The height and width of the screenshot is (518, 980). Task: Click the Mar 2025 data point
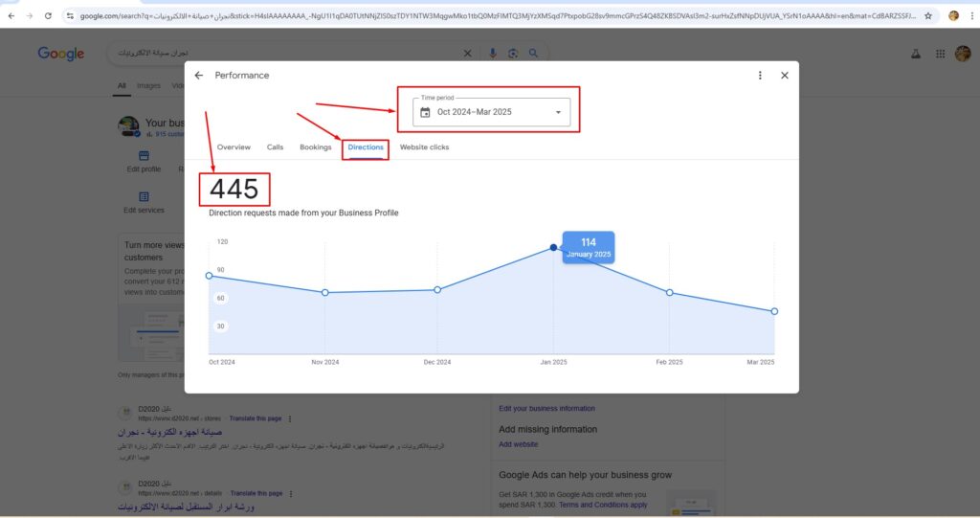774,311
